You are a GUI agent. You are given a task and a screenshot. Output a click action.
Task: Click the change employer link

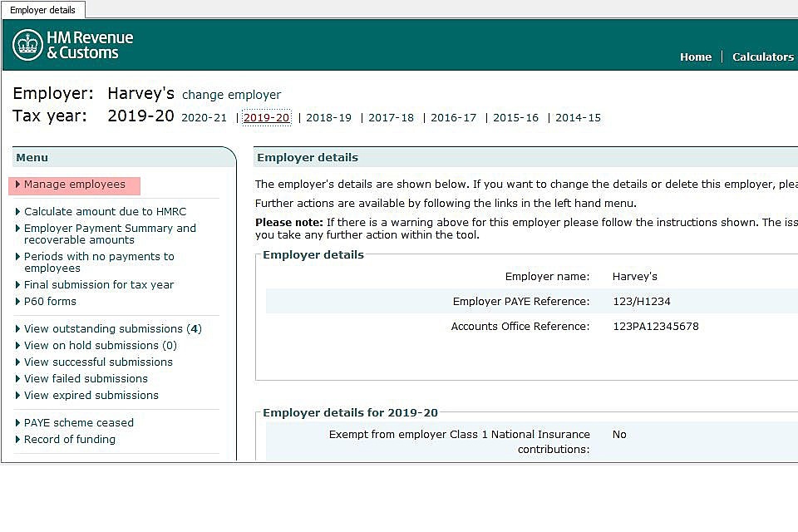coord(231,95)
